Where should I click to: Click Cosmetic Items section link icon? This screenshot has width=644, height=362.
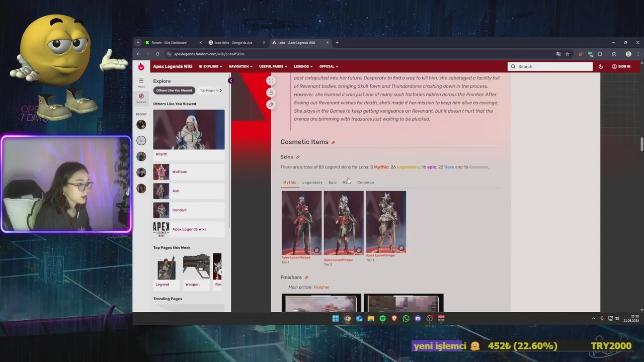333,142
